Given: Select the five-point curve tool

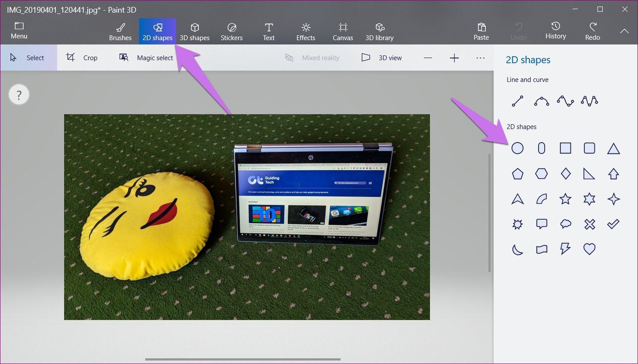Looking at the screenshot, I should click(589, 101).
